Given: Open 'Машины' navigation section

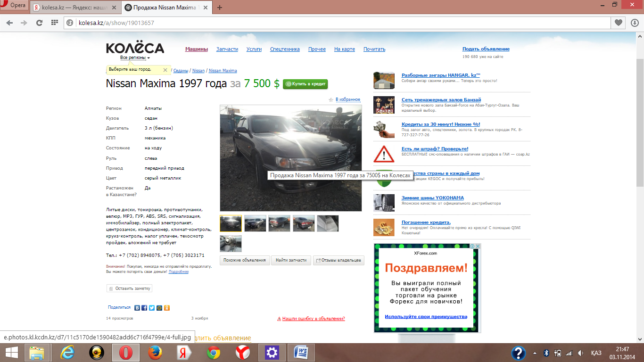Looking at the screenshot, I should point(197,49).
